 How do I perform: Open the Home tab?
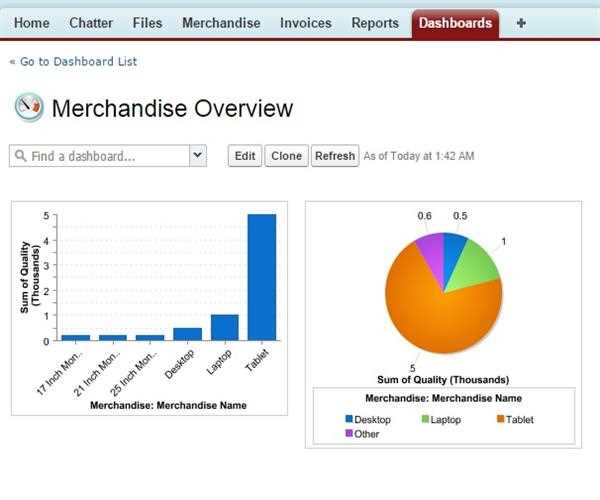coord(32,23)
